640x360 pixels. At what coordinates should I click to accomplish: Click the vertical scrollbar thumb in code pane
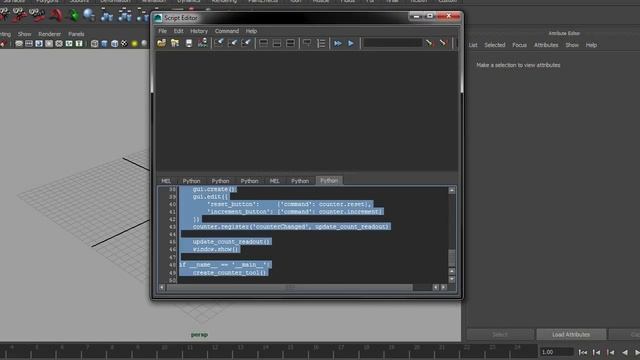pos(451,258)
